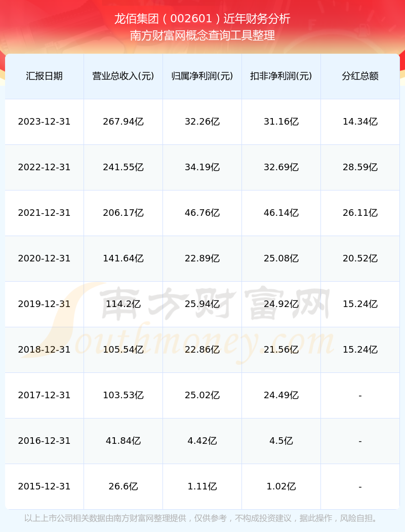The width and height of the screenshot is (405, 532).
Task: Click revenue value 26.6亿
Action: pyautogui.click(x=124, y=486)
